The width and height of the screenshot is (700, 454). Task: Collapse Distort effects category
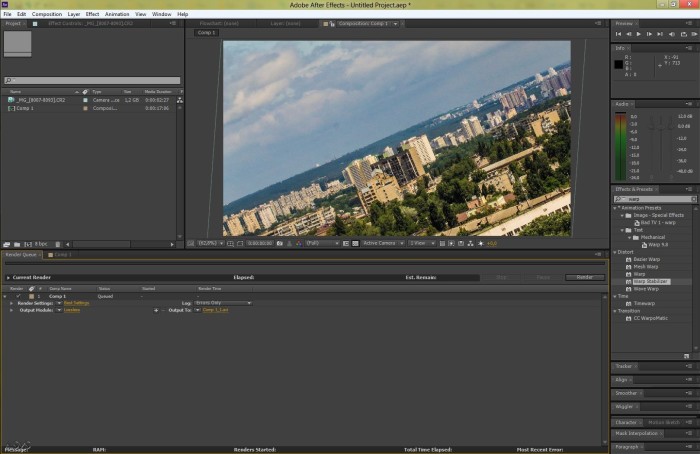(x=615, y=252)
